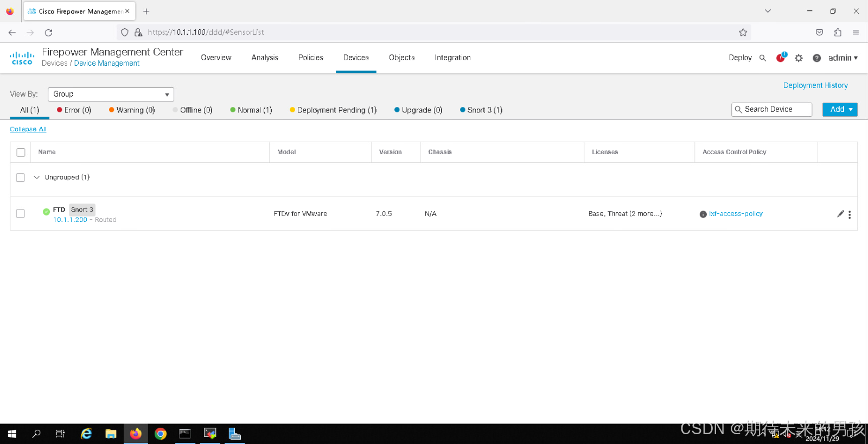868x444 pixels.
Task: Click Device Management breadcrumb link
Action: [107, 64]
